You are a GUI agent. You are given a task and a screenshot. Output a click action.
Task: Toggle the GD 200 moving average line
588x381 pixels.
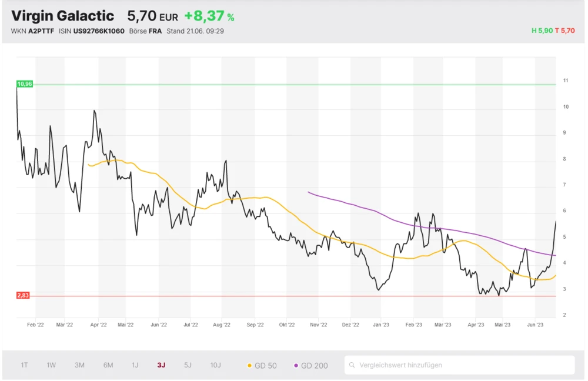[310, 365]
